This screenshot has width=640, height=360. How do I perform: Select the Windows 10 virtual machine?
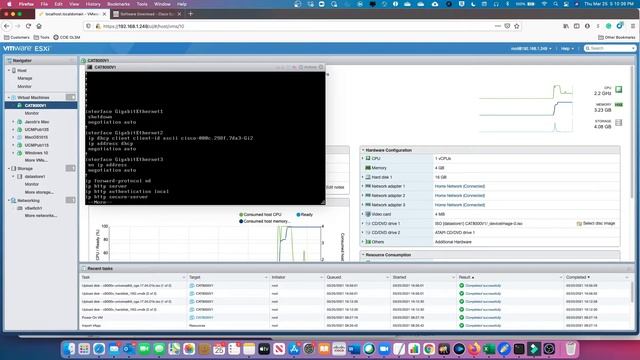click(x=36, y=153)
